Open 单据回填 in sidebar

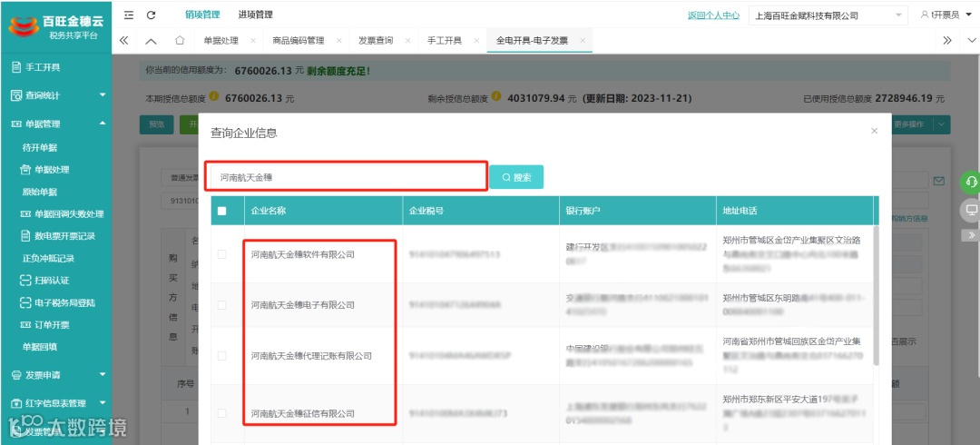[40, 347]
